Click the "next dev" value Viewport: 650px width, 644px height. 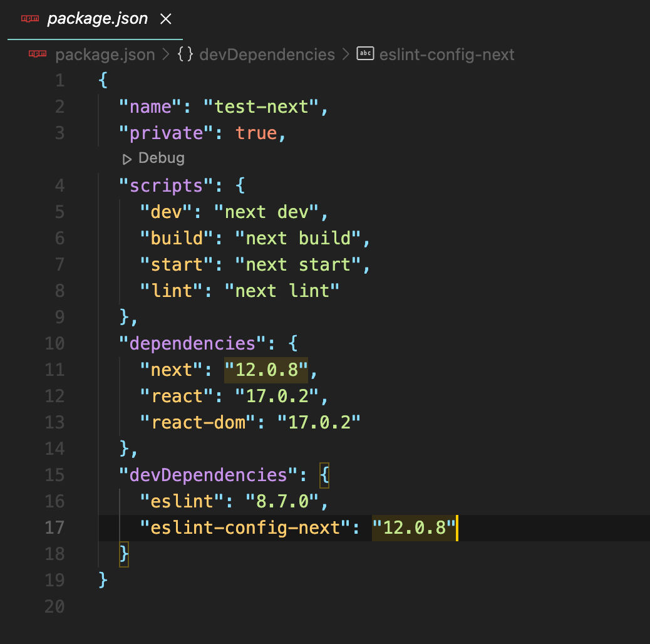coord(266,212)
